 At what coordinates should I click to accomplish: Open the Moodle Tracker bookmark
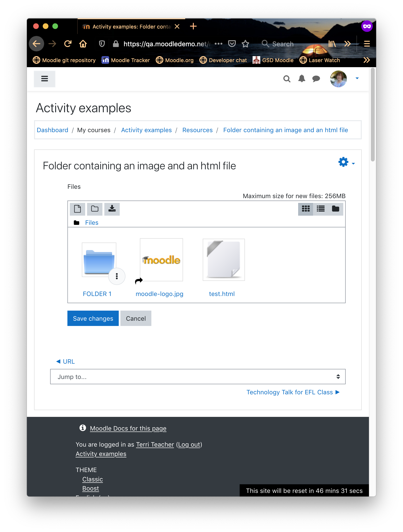pyautogui.click(x=126, y=60)
